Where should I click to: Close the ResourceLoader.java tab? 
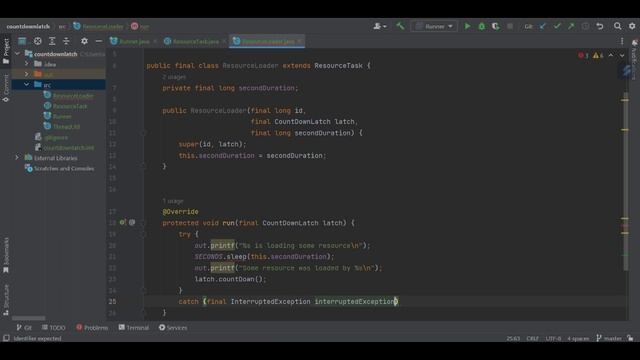[300, 41]
